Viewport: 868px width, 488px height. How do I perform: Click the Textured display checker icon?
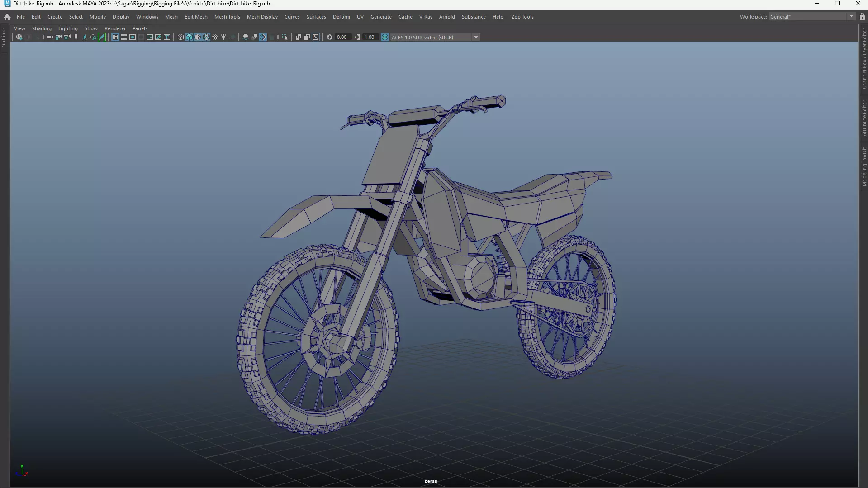pyautogui.click(x=215, y=37)
